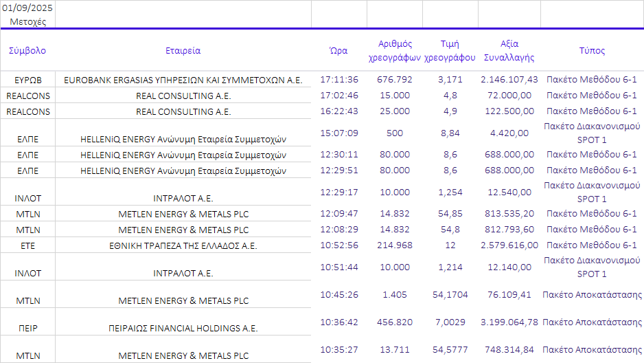Click price cell 54,85

click(x=450, y=214)
